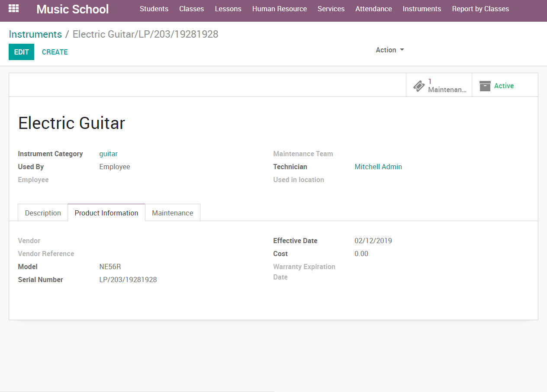
Task: Open the apps grid menu icon
Action: tap(14, 9)
